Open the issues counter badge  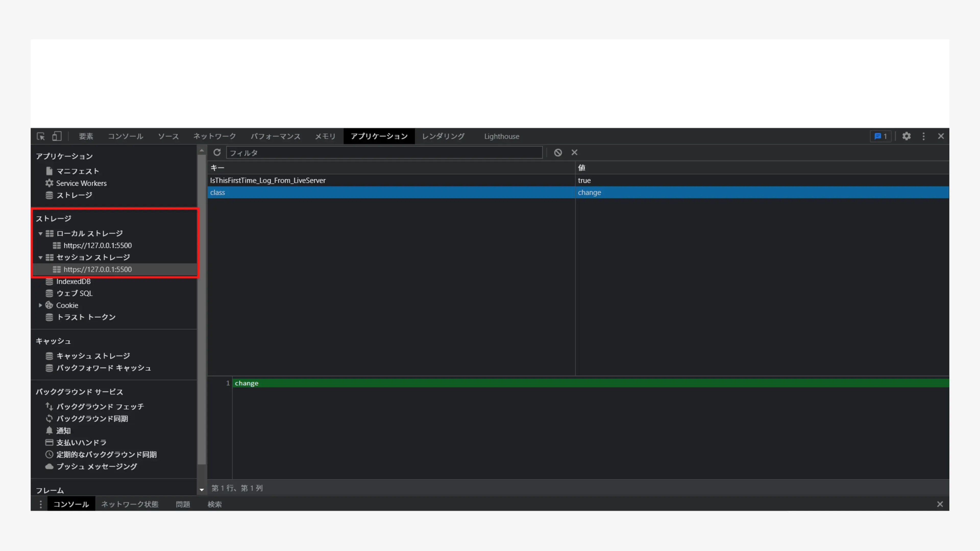pyautogui.click(x=881, y=136)
